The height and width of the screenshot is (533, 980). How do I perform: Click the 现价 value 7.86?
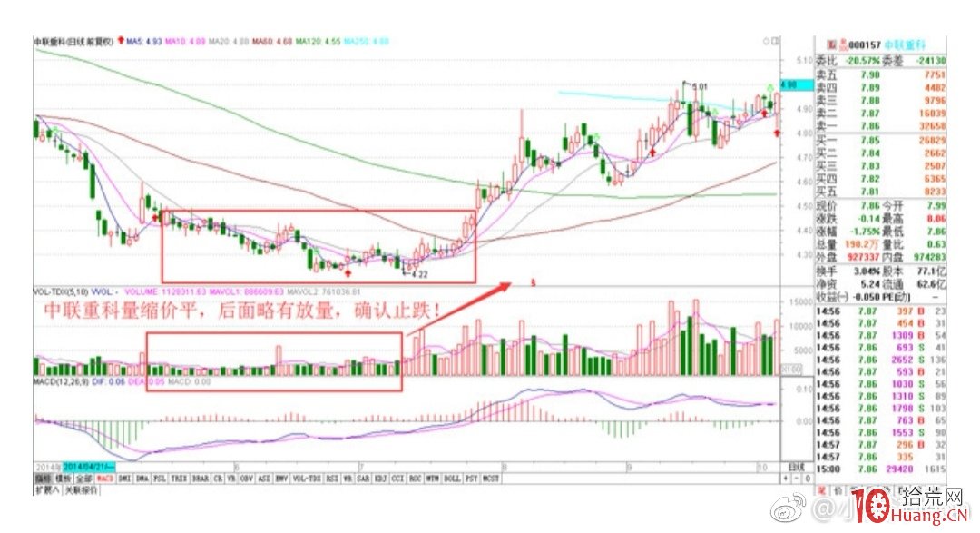click(x=868, y=206)
